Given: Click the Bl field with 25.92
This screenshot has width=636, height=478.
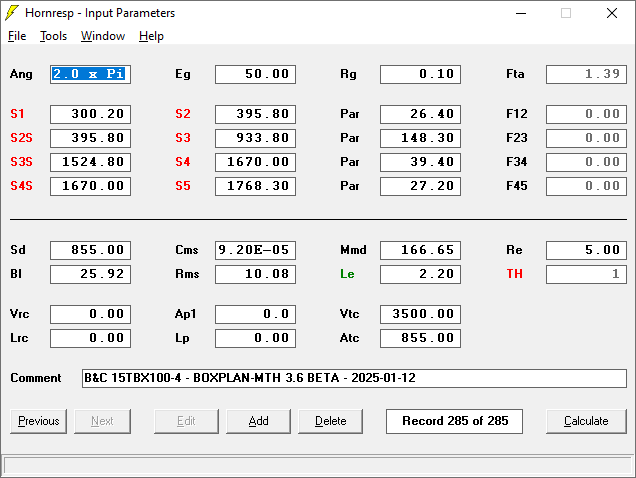Looking at the screenshot, I should [90, 274].
